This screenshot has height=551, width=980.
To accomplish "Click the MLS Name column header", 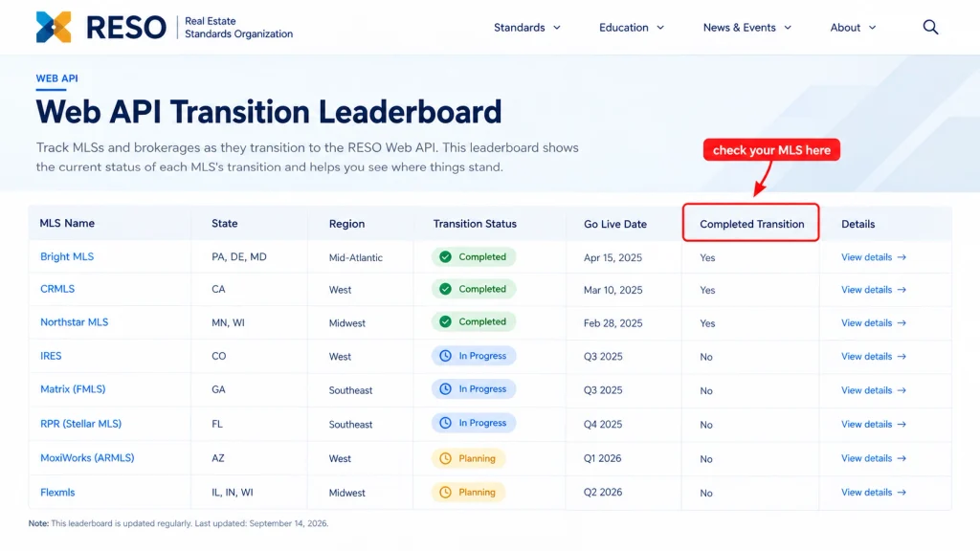I will [67, 223].
